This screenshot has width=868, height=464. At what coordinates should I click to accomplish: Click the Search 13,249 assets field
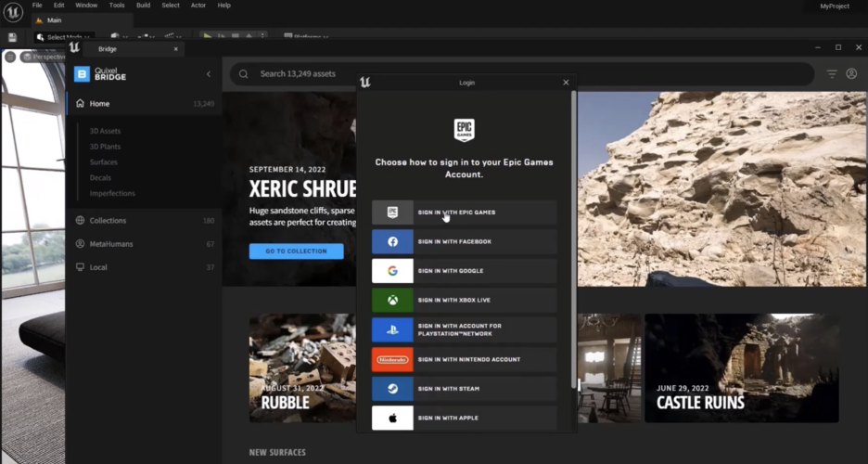522,73
